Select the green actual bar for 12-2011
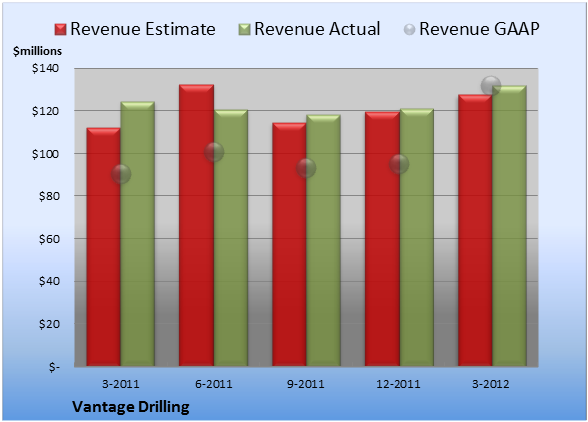 pos(417,237)
